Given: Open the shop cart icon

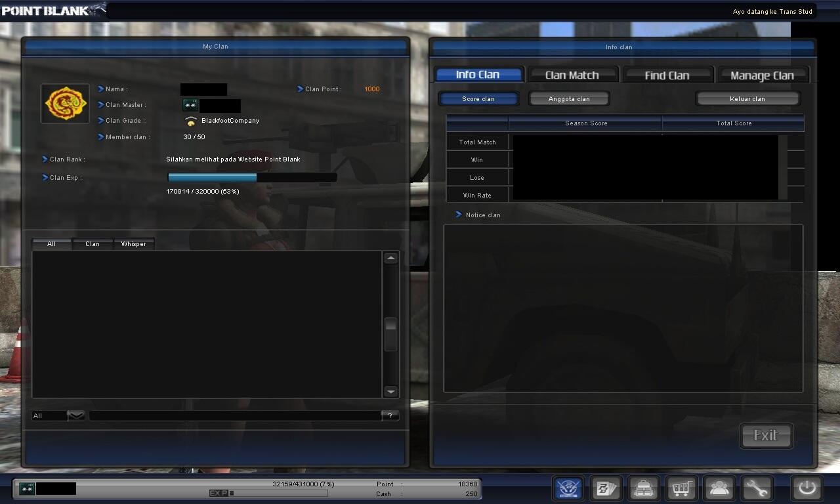Looking at the screenshot, I should coord(681,488).
